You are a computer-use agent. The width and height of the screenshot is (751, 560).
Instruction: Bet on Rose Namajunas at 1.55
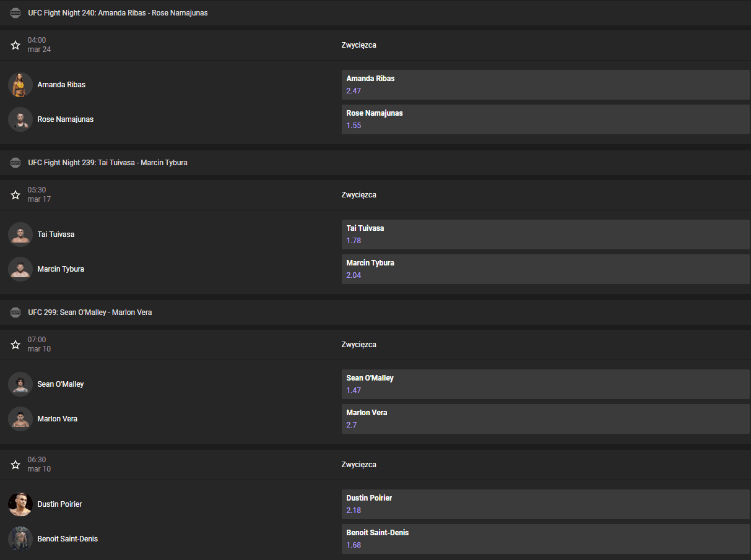coord(545,119)
